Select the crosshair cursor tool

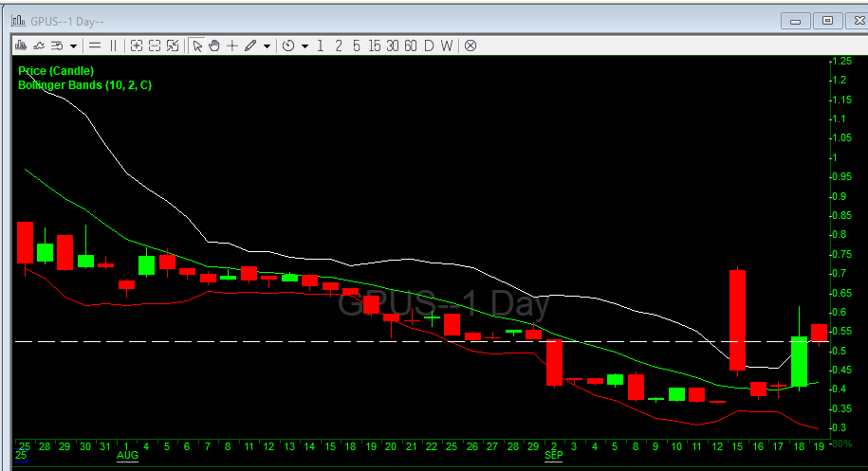click(232, 45)
